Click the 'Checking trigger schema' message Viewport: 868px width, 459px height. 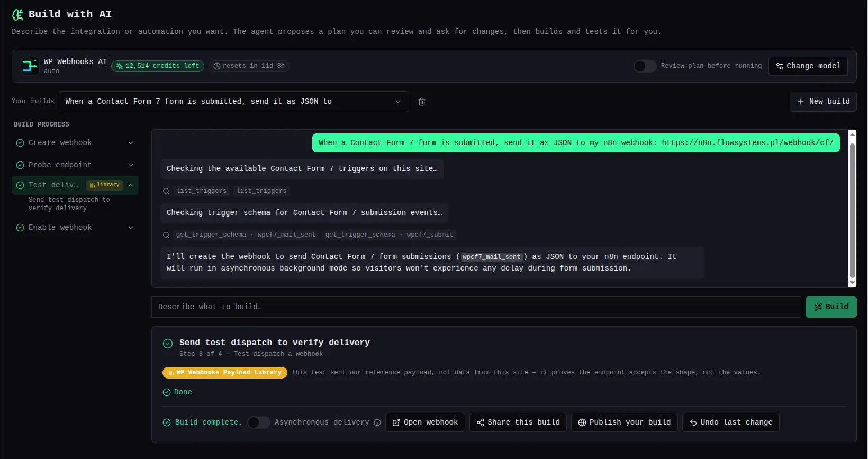(304, 213)
